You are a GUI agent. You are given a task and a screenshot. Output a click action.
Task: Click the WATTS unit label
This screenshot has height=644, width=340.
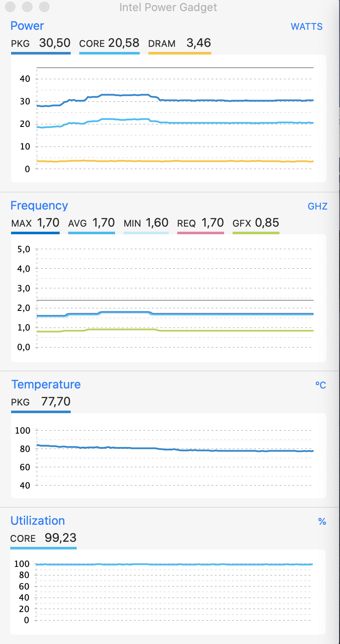pyautogui.click(x=306, y=26)
